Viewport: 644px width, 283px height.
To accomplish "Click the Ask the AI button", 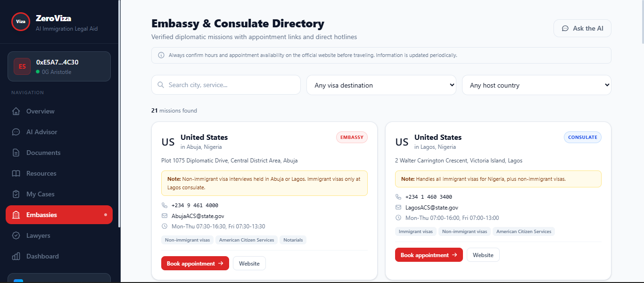I will tap(582, 28).
